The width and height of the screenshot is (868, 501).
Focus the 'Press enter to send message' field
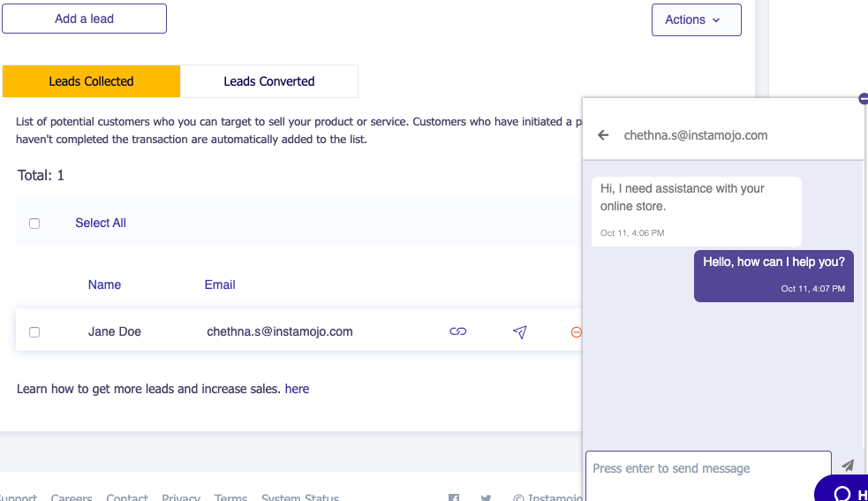[708, 468]
